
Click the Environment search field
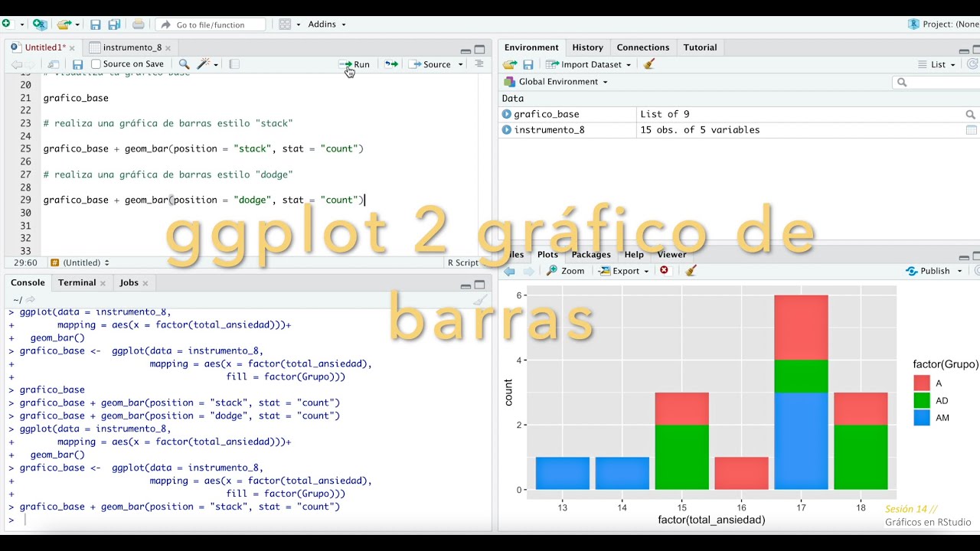pos(936,82)
